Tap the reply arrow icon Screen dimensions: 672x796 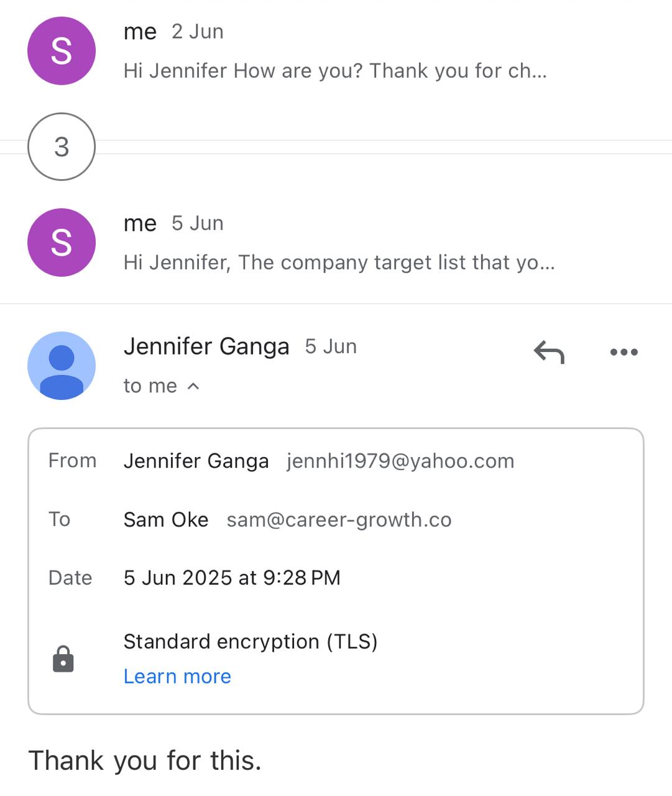(x=549, y=352)
